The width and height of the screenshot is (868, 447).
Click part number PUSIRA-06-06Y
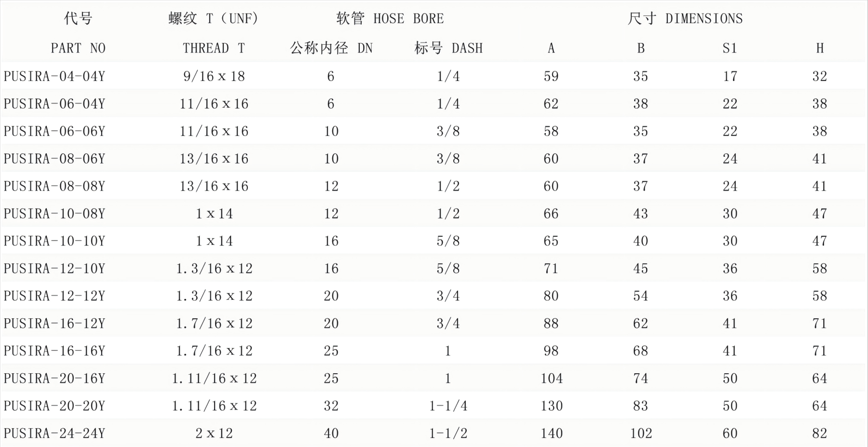(54, 131)
